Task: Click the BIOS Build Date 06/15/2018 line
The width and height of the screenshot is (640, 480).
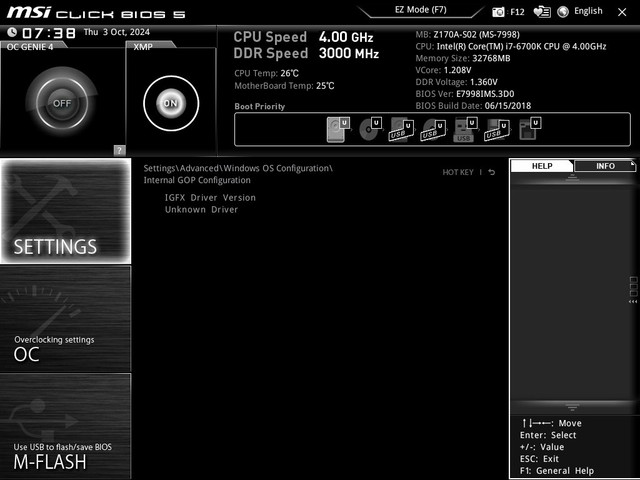Action: coord(473,106)
